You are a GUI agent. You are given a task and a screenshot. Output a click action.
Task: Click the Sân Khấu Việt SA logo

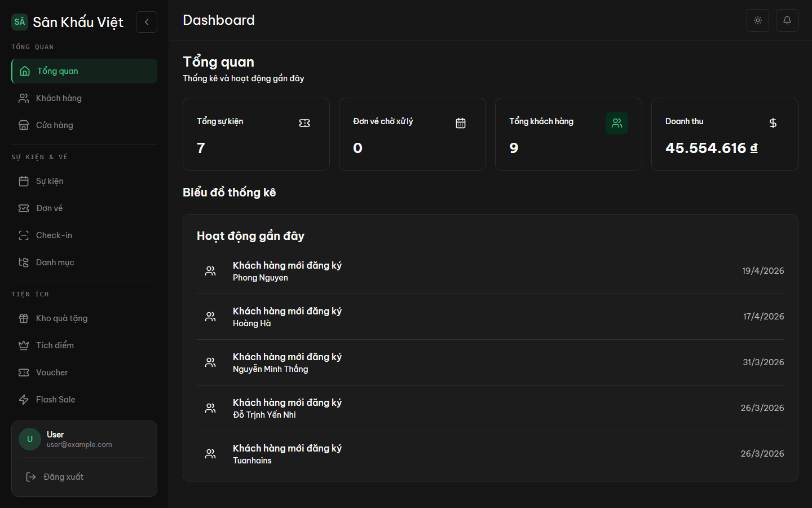20,22
